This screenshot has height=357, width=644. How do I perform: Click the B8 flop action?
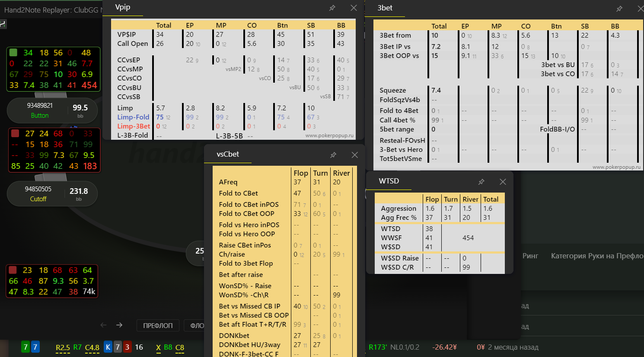[168, 347]
